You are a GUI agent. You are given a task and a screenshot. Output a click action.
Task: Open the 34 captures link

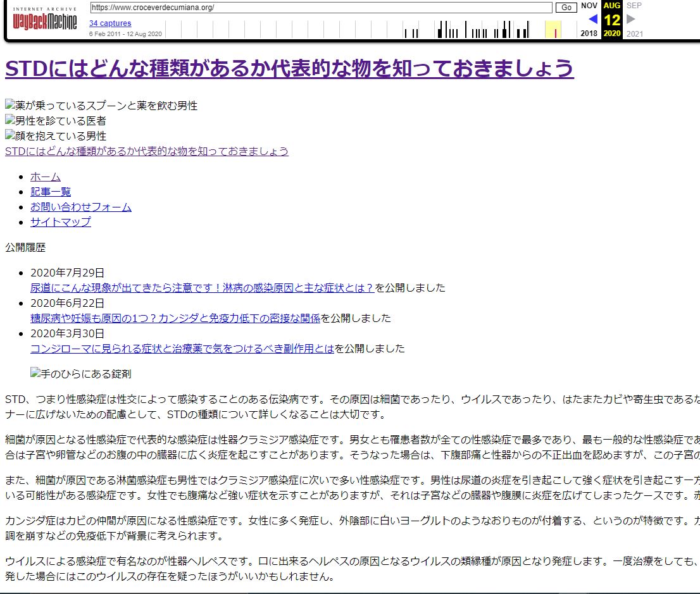[110, 23]
